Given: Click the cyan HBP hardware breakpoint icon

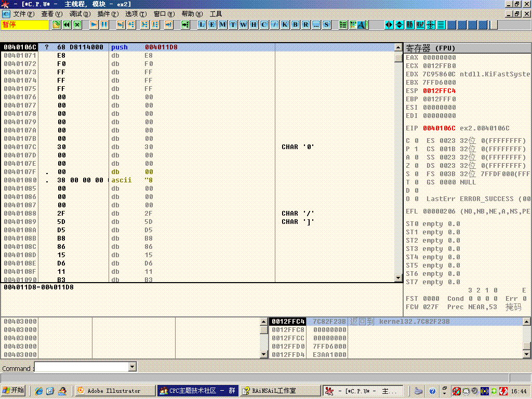Looking at the screenshot, I should [420, 25].
